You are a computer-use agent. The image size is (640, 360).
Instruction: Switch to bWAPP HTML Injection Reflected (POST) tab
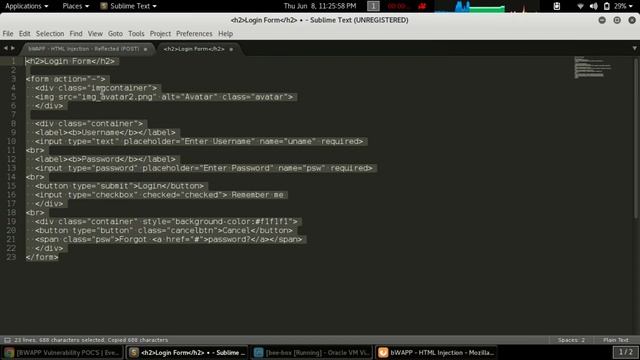pos(84,49)
